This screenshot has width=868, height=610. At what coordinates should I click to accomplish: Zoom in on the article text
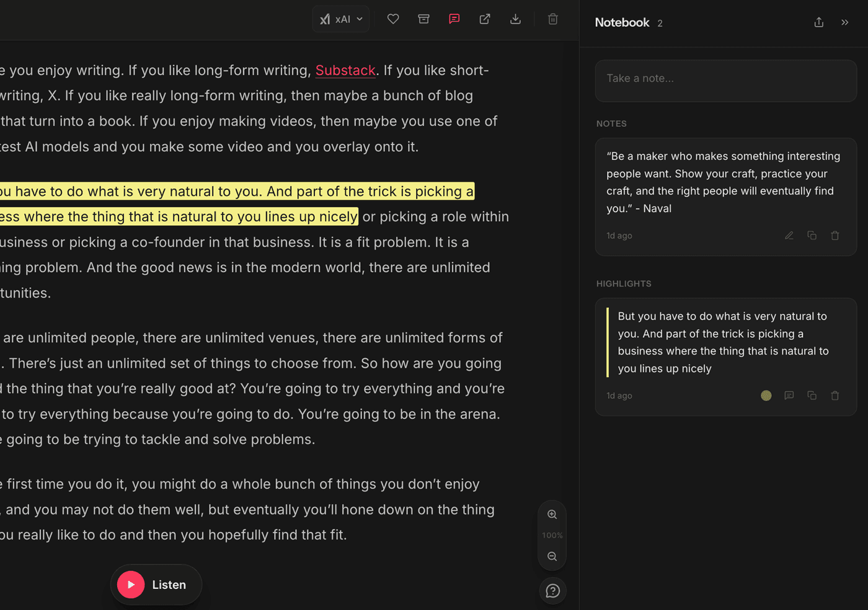pos(552,515)
